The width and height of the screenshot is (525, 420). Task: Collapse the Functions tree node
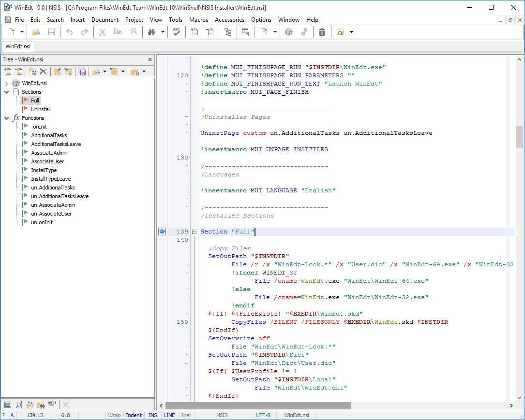tap(6, 118)
